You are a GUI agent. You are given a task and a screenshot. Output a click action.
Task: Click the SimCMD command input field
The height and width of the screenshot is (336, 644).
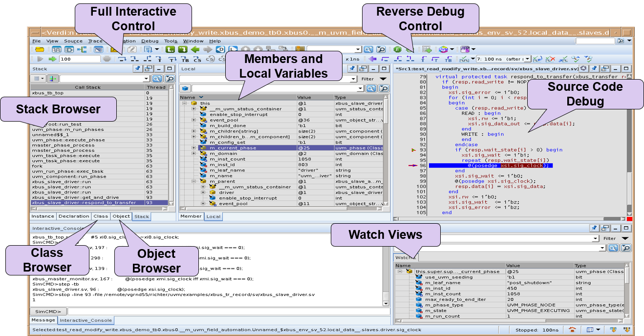pos(228,311)
